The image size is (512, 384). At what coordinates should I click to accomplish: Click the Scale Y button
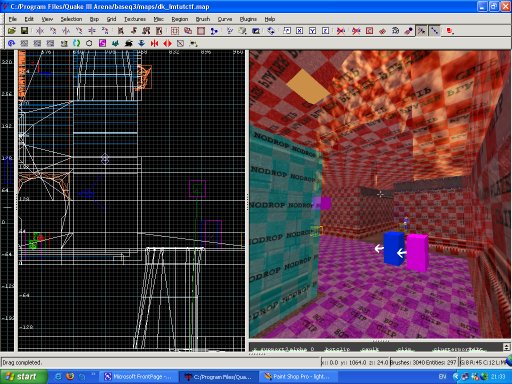point(312,31)
